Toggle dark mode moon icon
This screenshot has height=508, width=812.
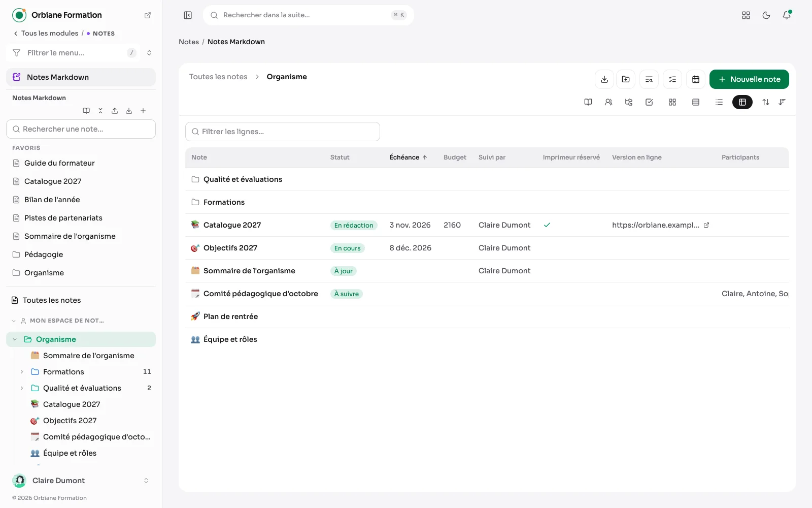[766, 15]
